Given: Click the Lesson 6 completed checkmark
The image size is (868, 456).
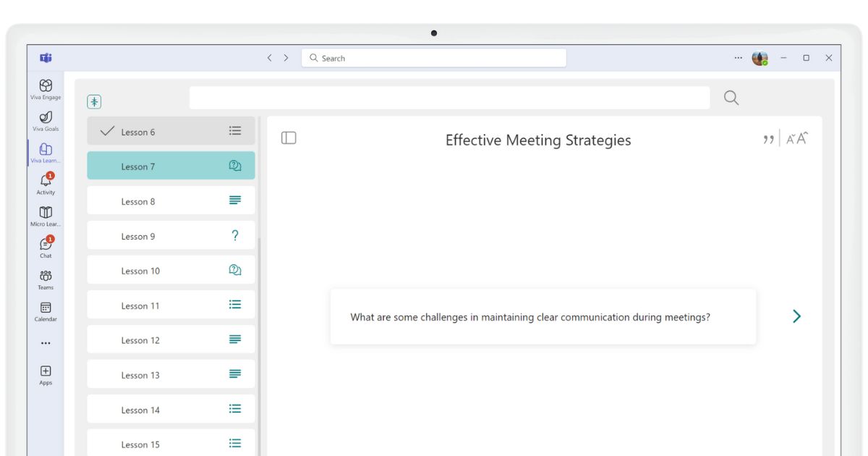Looking at the screenshot, I should pyautogui.click(x=107, y=131).
